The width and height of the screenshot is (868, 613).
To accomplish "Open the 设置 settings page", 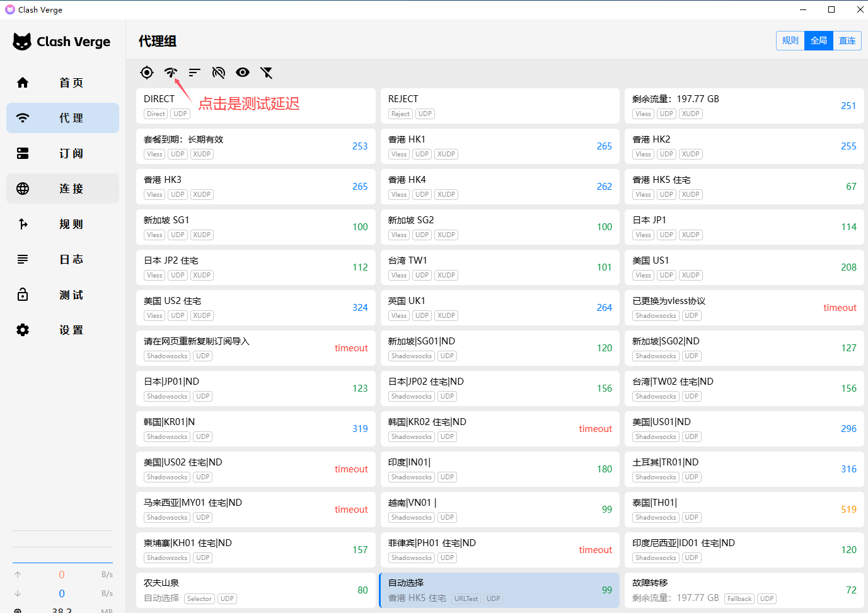I will 62,330.
